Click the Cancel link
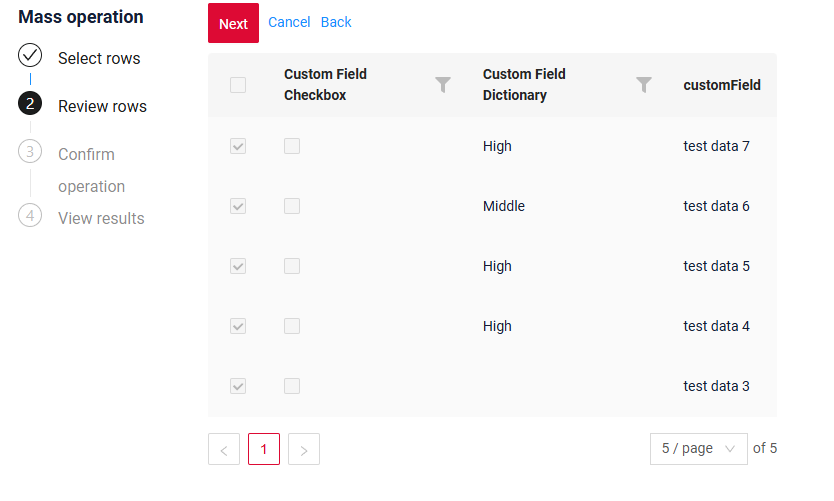The height and width of the screenshot is (501, 834). tap(289, 22)
